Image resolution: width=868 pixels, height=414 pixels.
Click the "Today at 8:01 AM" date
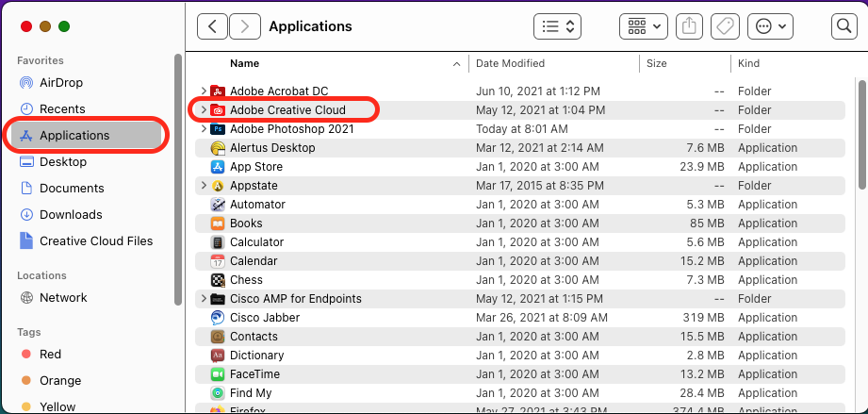pyautogui.click(x=521, y=129)
